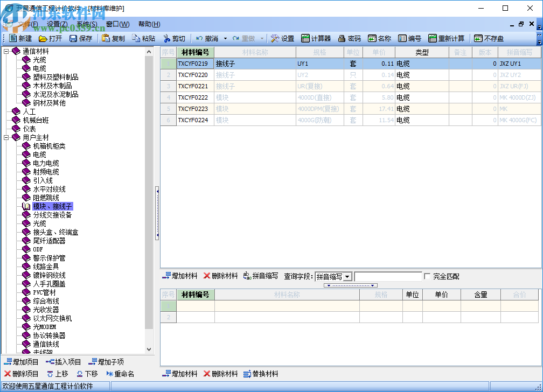Image resolution: width=543 pixels, height=392 pixels.
Task: Open the dropdown arrow next to 撤消
Action: pos(225,38)
